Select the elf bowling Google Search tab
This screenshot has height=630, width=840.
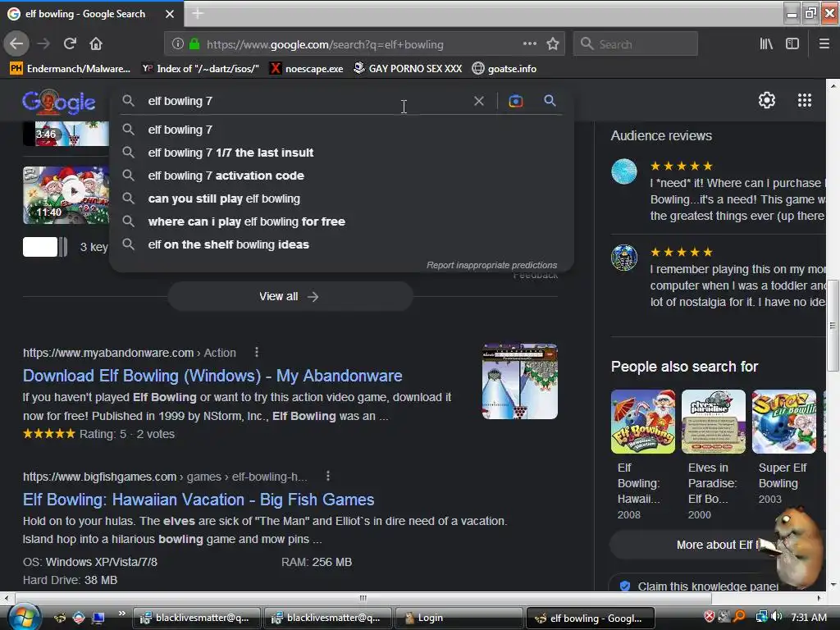click(91, 14)
